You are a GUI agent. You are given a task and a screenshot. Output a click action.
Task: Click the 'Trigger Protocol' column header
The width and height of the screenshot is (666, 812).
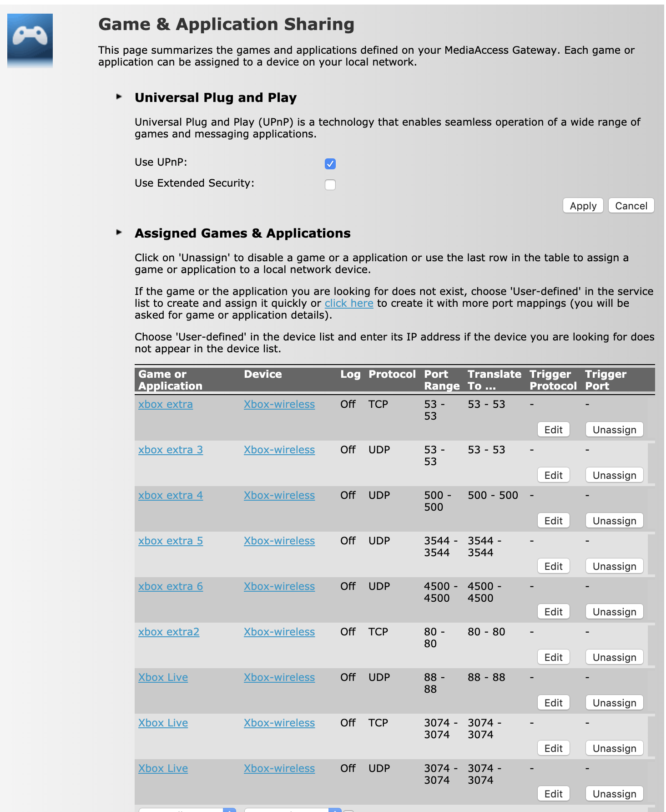pyautogui.click(x=553, y=380)
